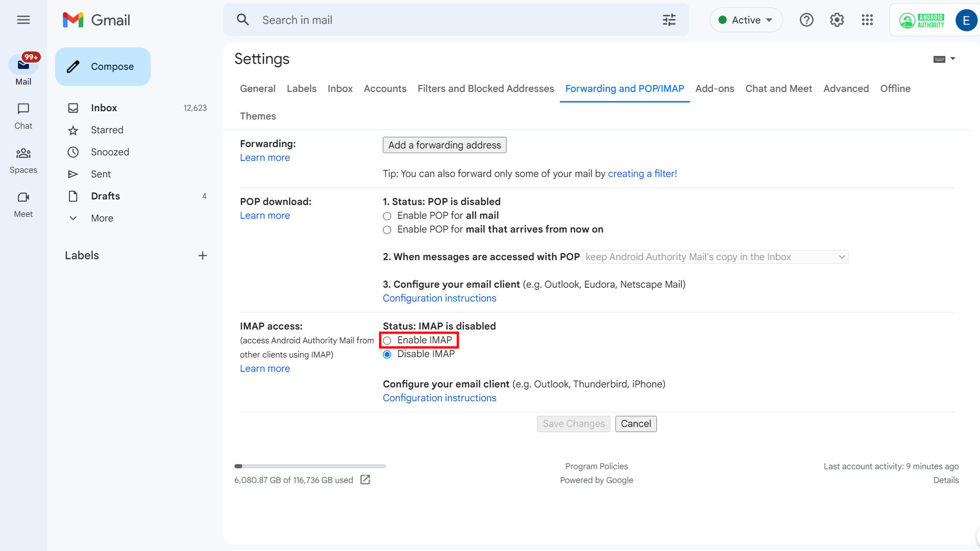Enable IMAP radio button
The height and width of the screenshot is (551, 980).
pyautogui.click(x=387, y=340)
